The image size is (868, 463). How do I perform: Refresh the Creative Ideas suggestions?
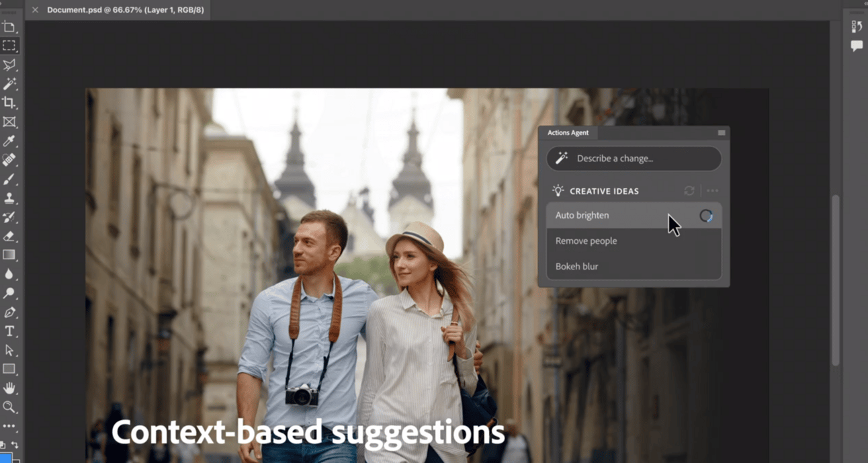click(689, 191)
